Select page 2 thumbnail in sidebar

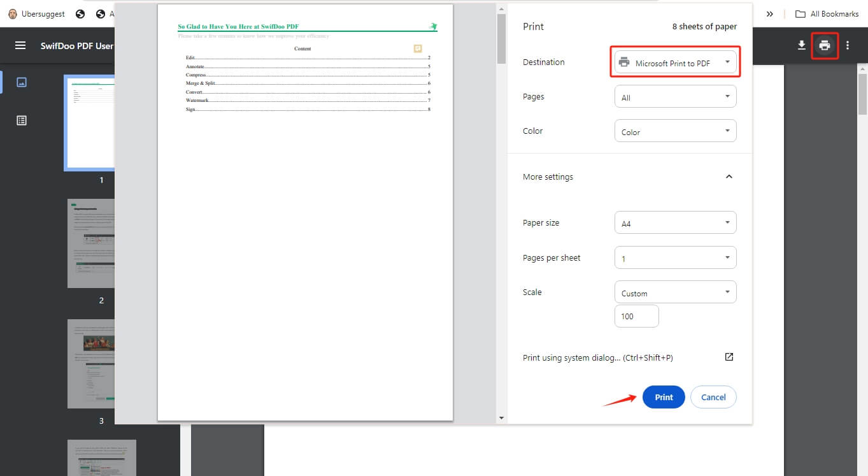pyautogui.click(x=91, y=243)
